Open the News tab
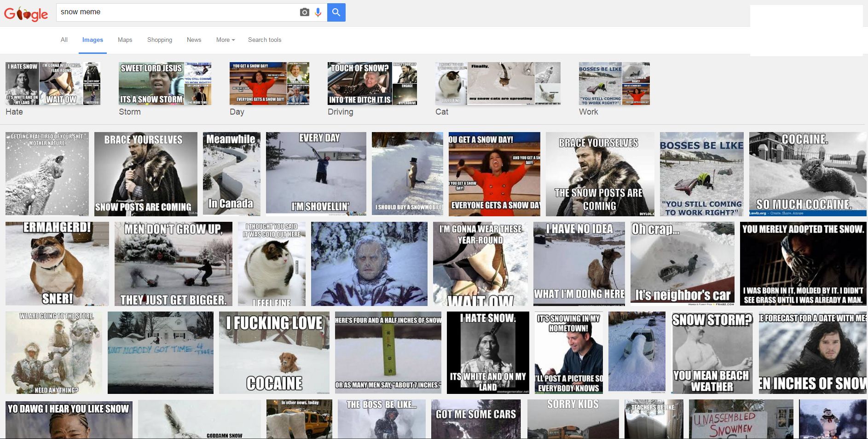The height and width of the screenshot is (439, 868). (x=194, y=40)
